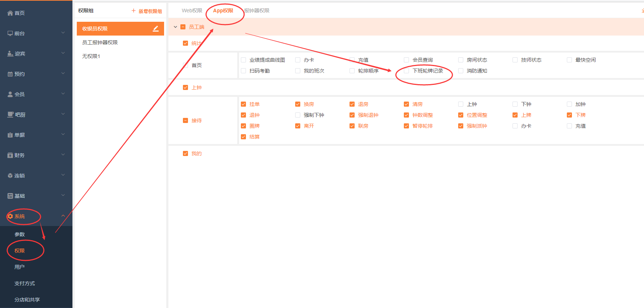Click the home icon beside 首页
The width and height of the screenshot is (644, 308).
pos(10,13)
